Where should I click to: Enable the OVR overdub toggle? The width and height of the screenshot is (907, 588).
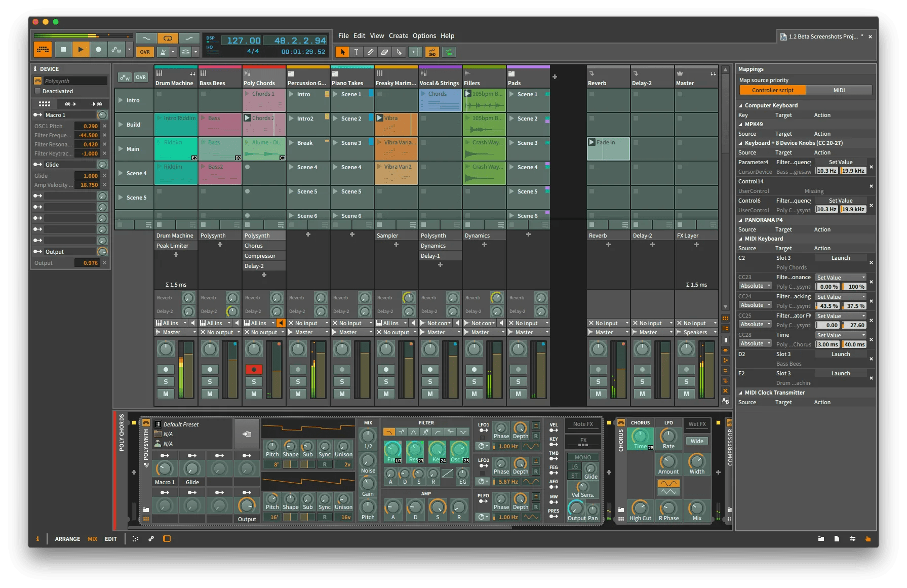(x=144, y=52)
